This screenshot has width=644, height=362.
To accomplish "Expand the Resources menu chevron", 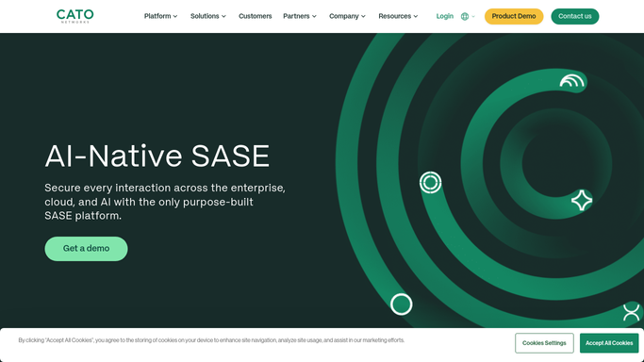I will [x=416, y=16].
